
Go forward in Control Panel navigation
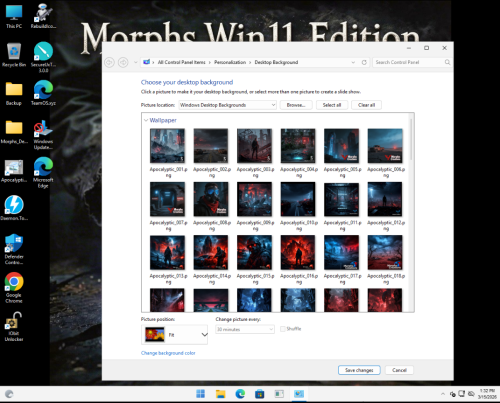123,62
